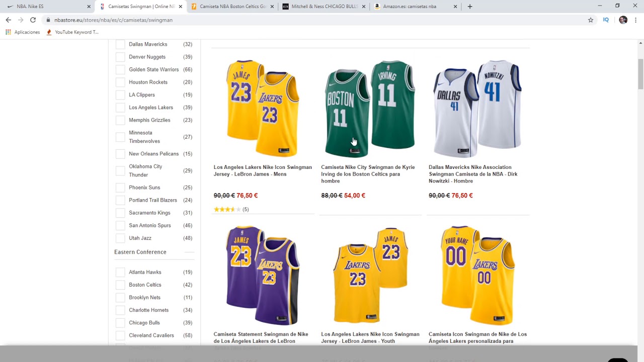The height and width of the screenshot is (362, 644).
Task: Check the Los Angeles Lakers filter
Action: click(120, 108)
